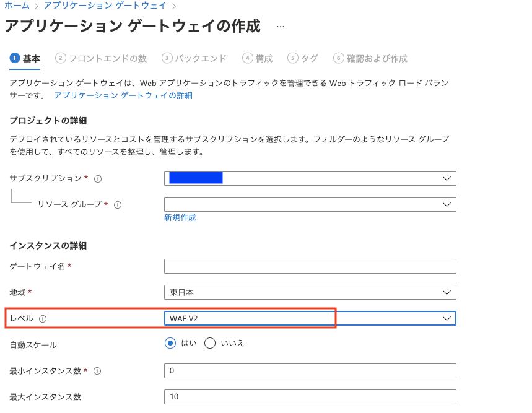Click info icon next to レベル
The height and width of the screenshot is (413, 532).
click(43, 319)
